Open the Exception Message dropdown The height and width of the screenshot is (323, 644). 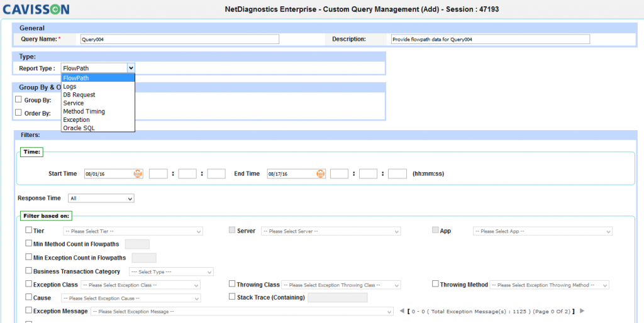click(x=242, y=312)
